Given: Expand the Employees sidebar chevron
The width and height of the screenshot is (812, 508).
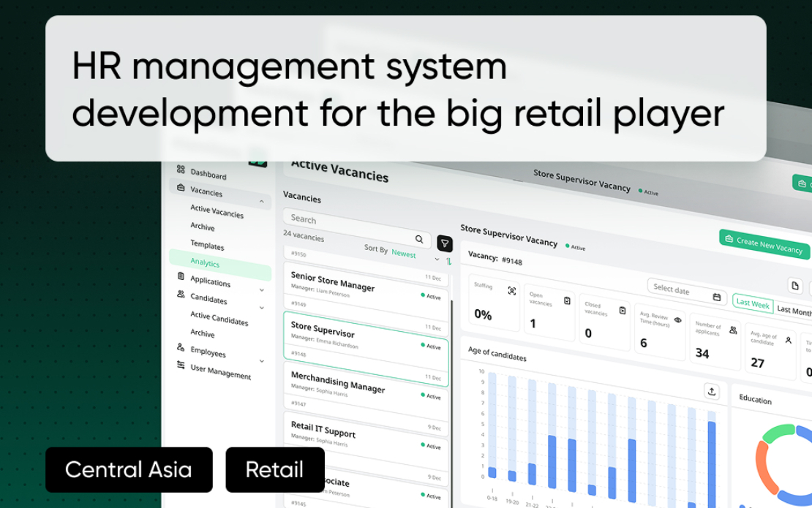Looking at the screenshot, I should click(261, 361).
